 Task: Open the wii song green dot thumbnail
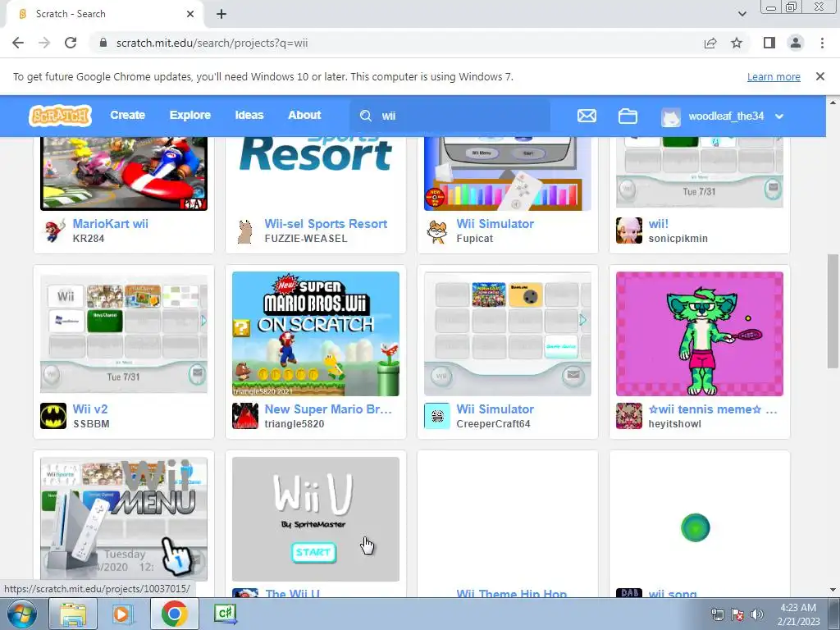pos(700,518)
